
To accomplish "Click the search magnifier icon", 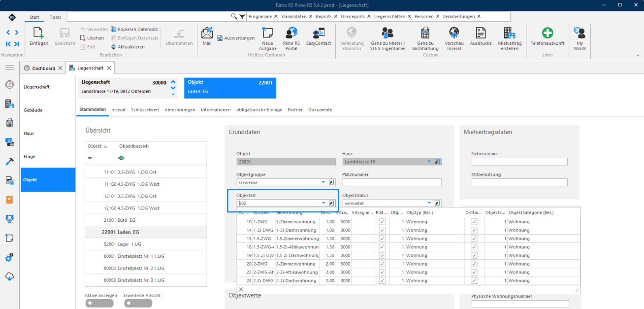I will click(x=234, y=16).
